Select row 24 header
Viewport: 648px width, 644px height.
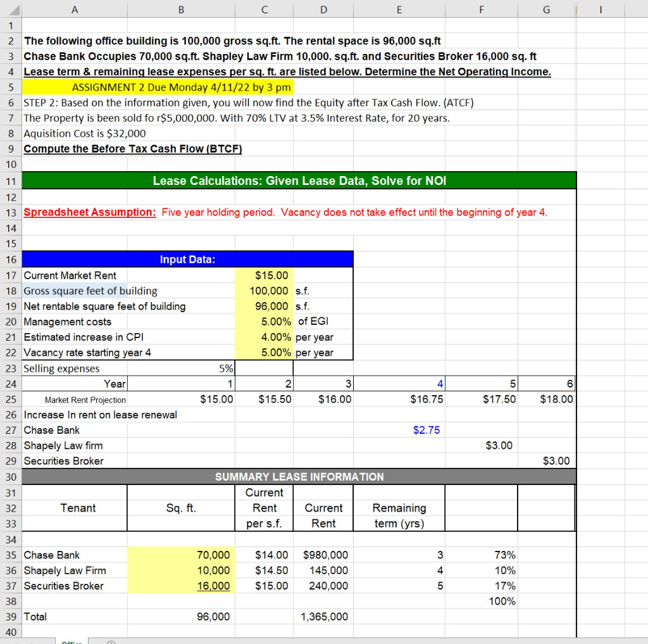point(11,384)
